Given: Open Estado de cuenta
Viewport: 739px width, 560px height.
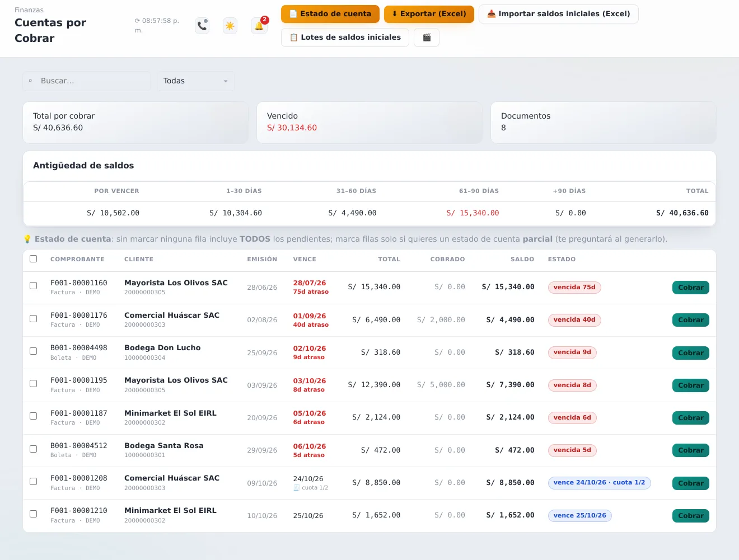Looking at the screenshot, I should pyautogui.click(x=330, y=14).
